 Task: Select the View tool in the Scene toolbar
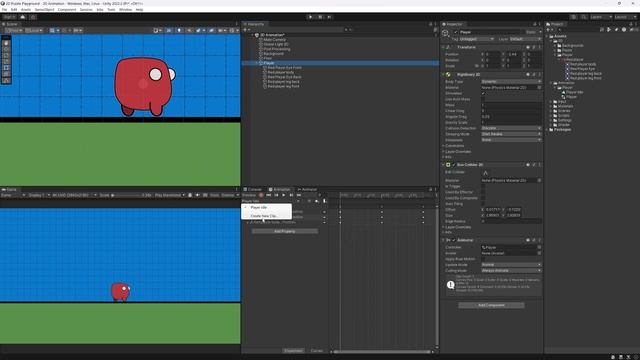click(x=6, y=43)
